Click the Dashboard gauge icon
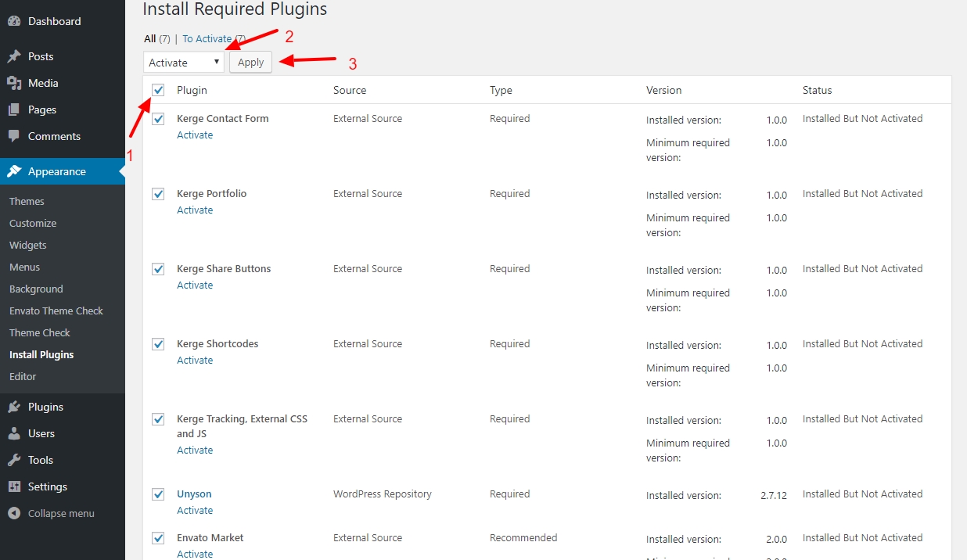This screenshot has height=560, width=967. [x=14, y=21]
